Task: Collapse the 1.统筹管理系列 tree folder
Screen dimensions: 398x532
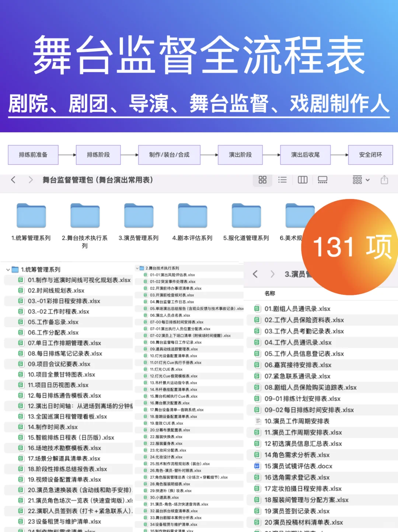Action: (8, 270)
